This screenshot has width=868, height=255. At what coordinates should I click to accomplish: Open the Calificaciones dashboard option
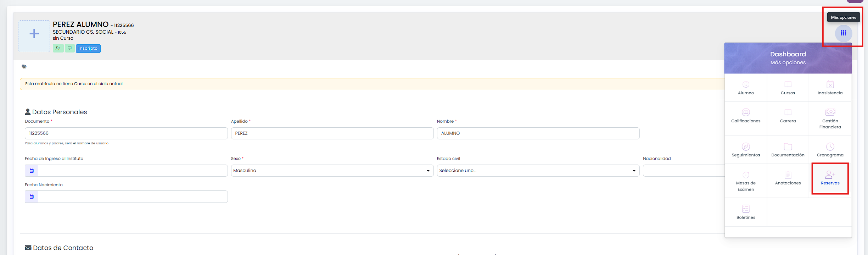pos(746,116)
